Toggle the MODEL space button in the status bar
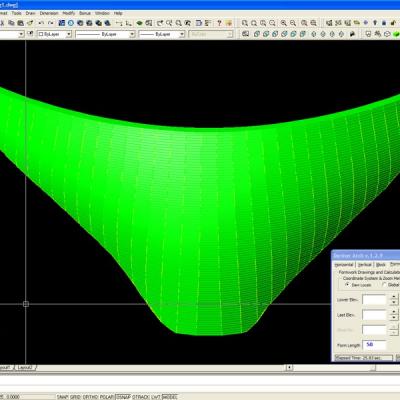 coord(169,397)
